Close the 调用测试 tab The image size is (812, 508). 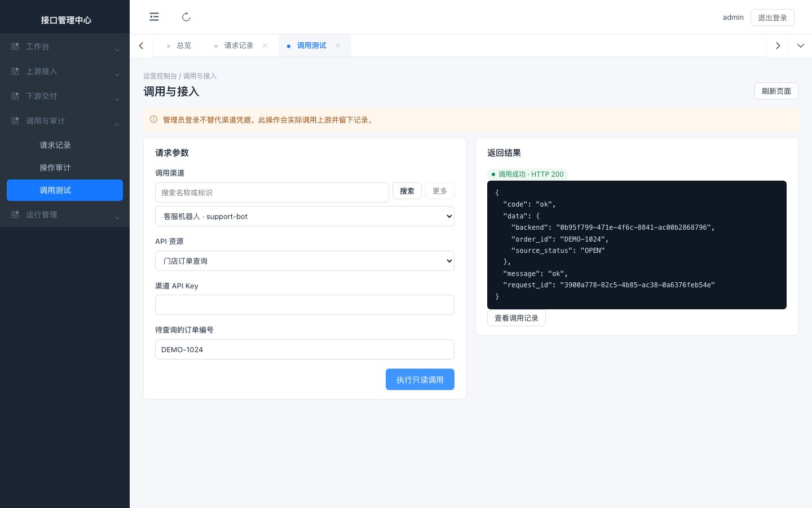pos(338,46)
